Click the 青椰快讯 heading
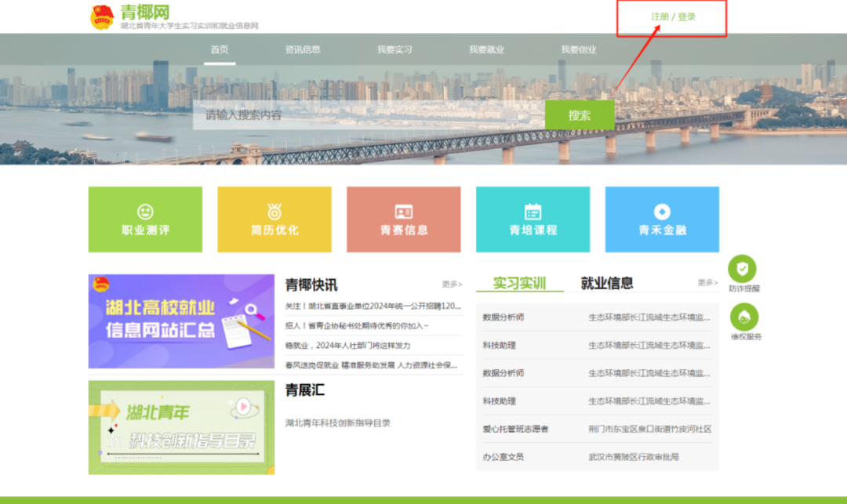Image resolution: width=847 pixels, height=504 pixels. click(x=311, y=285)
